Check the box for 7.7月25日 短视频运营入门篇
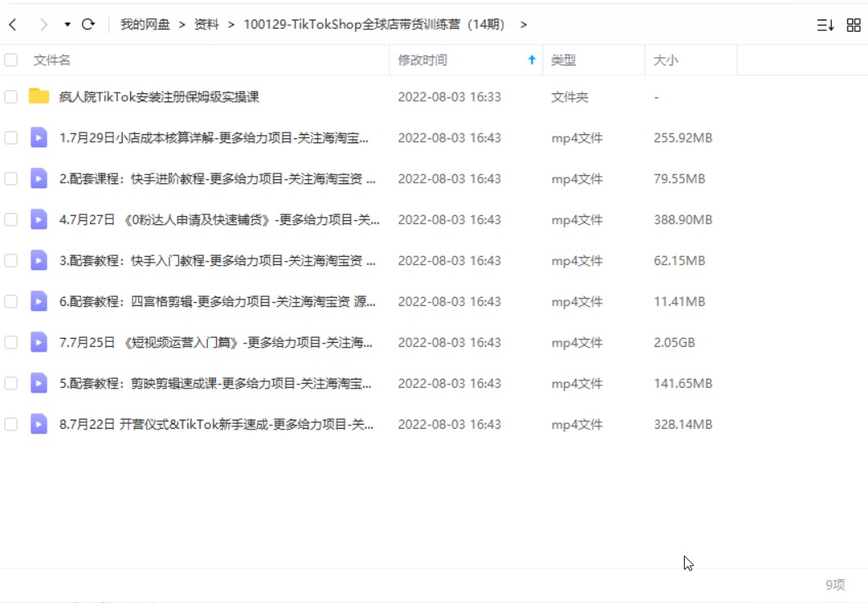The image size is (868, 603). pyautogui.click(x=11, y=343)
